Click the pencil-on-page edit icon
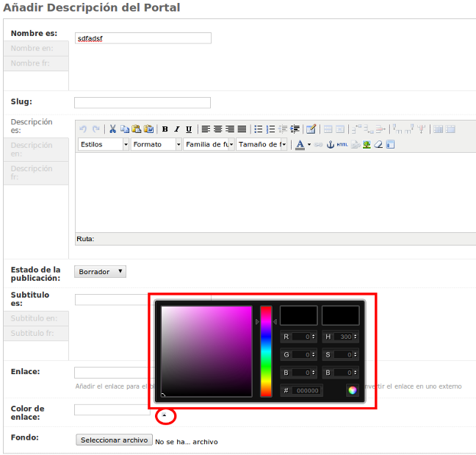The height and width of the screenshot is (455, 476). tap(311, 129)
